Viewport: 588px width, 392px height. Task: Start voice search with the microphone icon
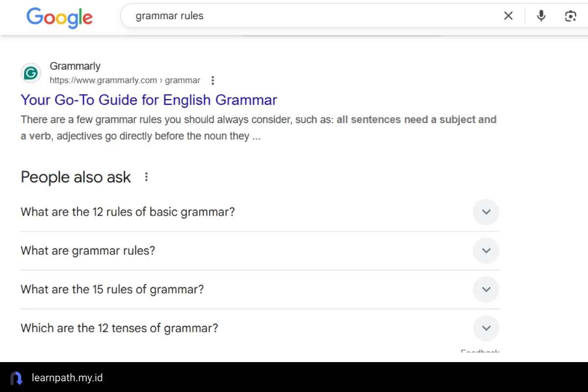(x=541, y=16)
